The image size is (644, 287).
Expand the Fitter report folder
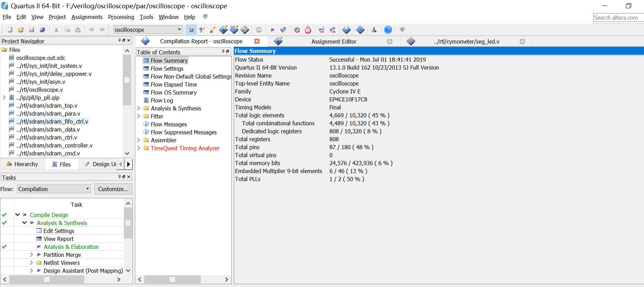139,116
